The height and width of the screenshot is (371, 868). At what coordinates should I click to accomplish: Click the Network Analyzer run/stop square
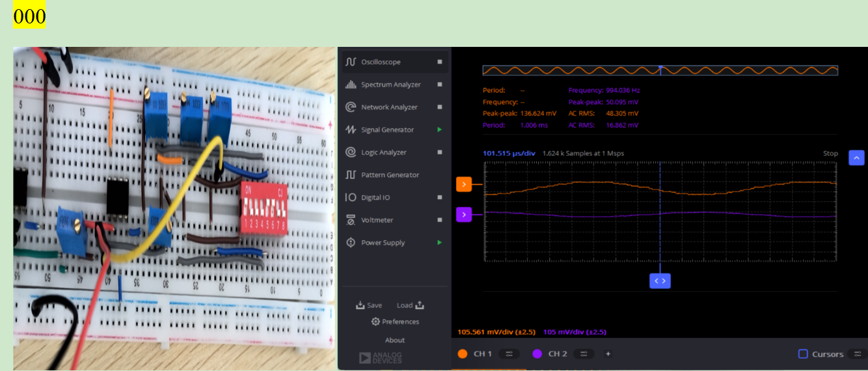coord(440,107)
